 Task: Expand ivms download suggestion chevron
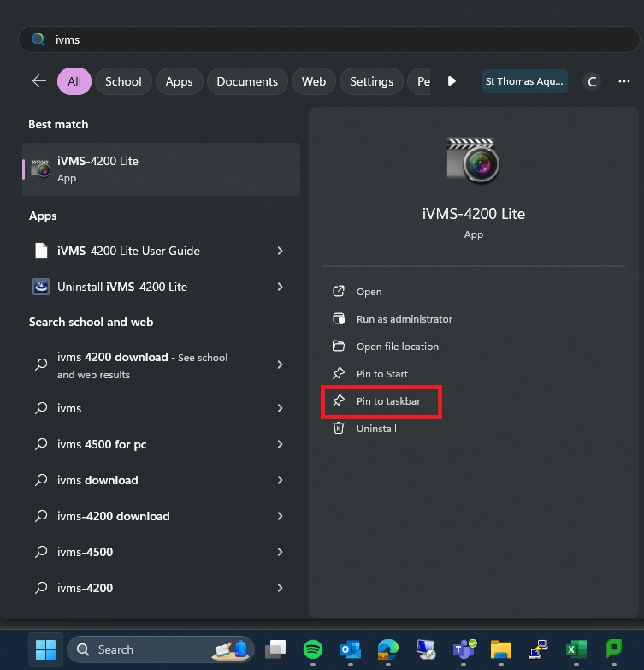[281, 480]
